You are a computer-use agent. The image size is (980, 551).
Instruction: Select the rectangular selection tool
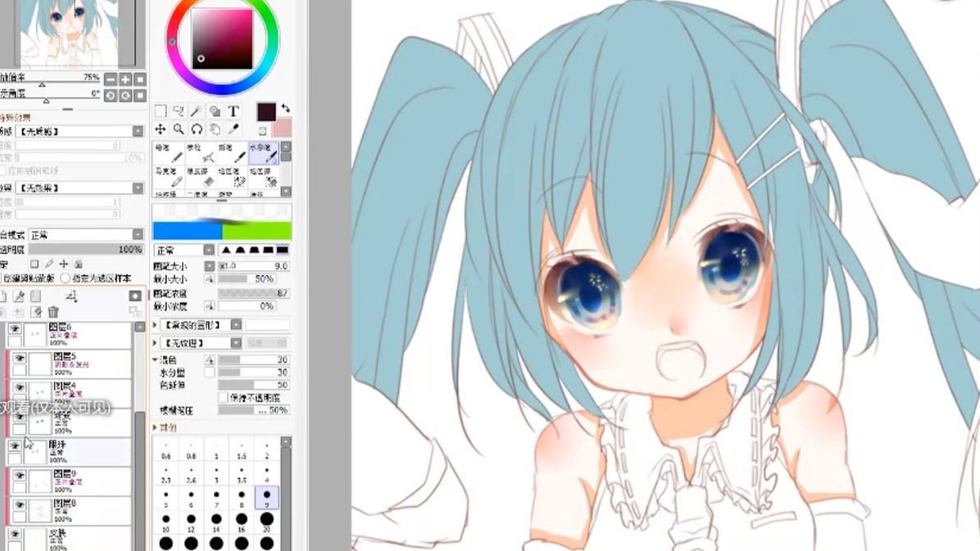[161, 111]
